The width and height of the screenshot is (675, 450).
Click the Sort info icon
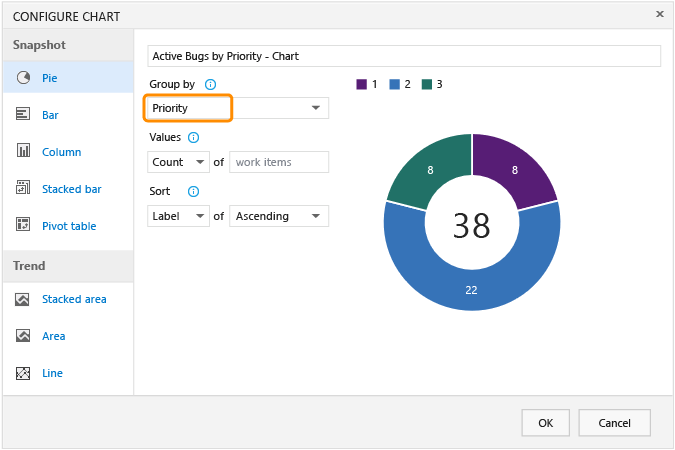(193, 191)
